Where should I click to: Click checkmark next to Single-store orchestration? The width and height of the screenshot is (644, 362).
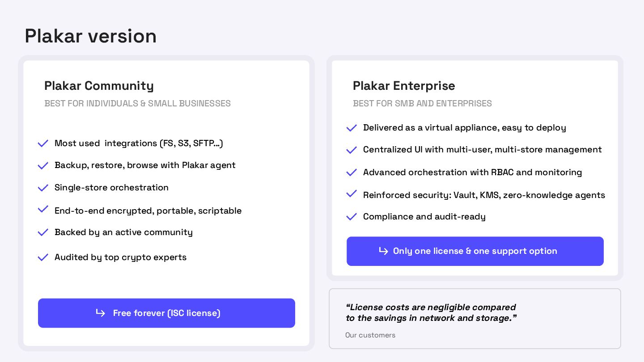(x=43, y=188)
